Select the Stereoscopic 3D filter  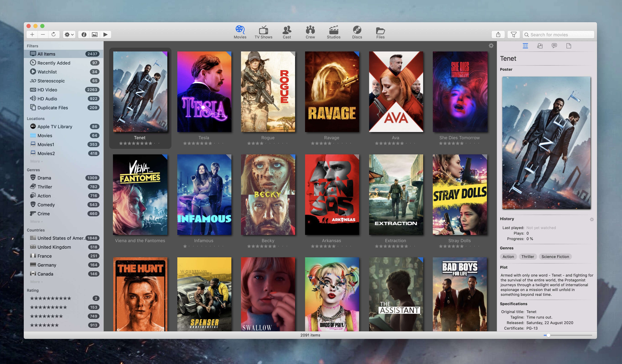pyautogui.click(x=63, y=81)
